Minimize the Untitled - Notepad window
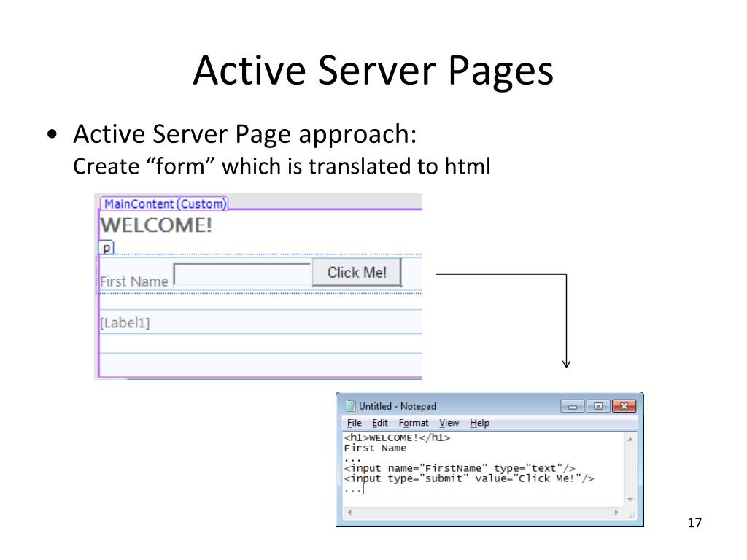The height and width of the screenshot is (560, 747). pyautogui.click(x=573, y=406)
